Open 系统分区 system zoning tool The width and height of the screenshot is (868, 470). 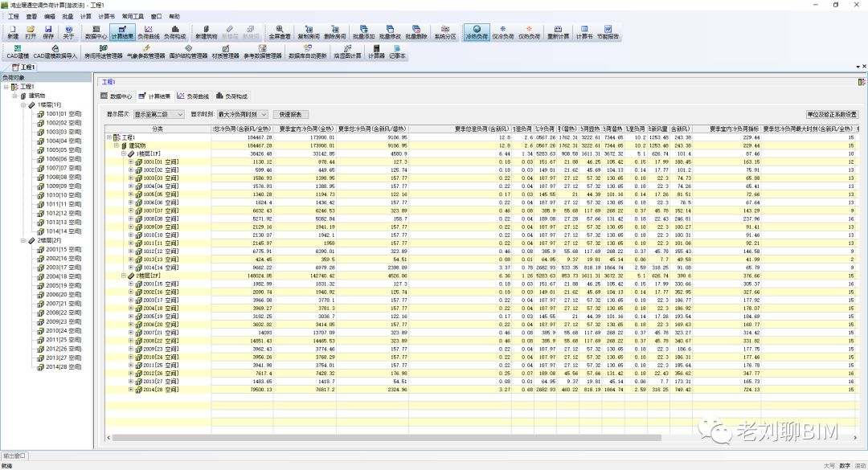pos(445,32)
